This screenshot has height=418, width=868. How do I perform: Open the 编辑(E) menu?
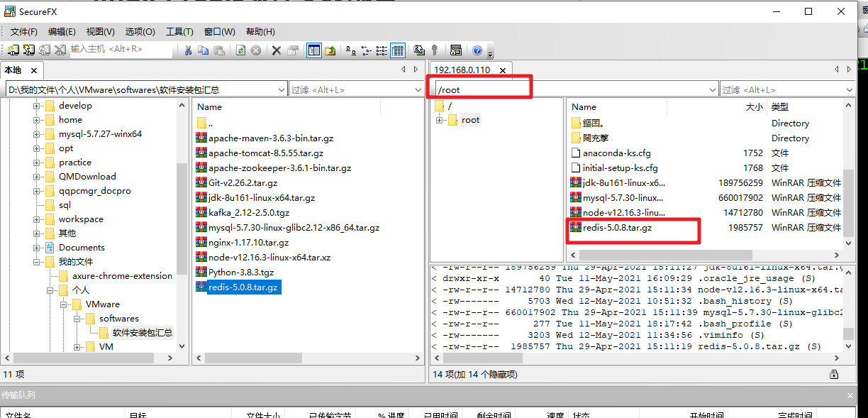(x=62, y=32)
